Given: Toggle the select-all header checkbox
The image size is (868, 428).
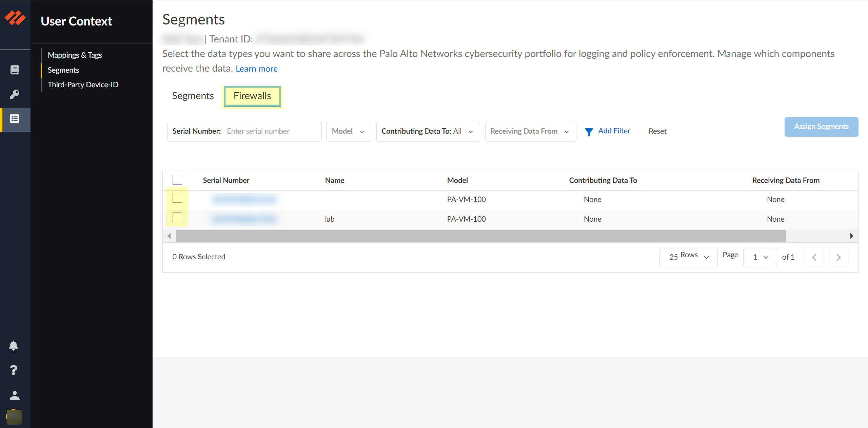Looking at the screenshot, I should [177, 180].
